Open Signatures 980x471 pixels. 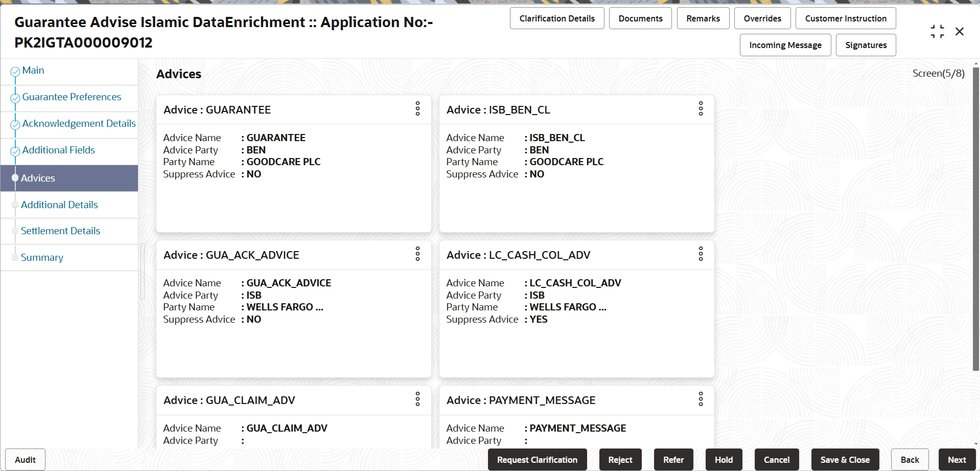[866, 45]
